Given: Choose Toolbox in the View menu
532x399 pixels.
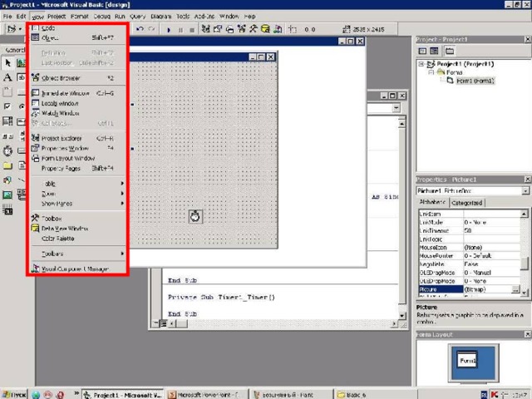Looking at the screenshot, I should [x=77, y=219].
